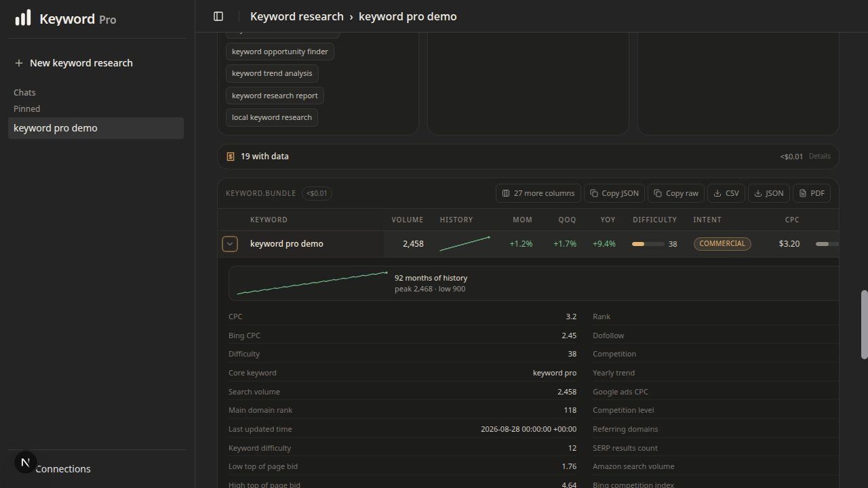
Task: Open the keyword pro demo chat
Action: coord(96,128)
